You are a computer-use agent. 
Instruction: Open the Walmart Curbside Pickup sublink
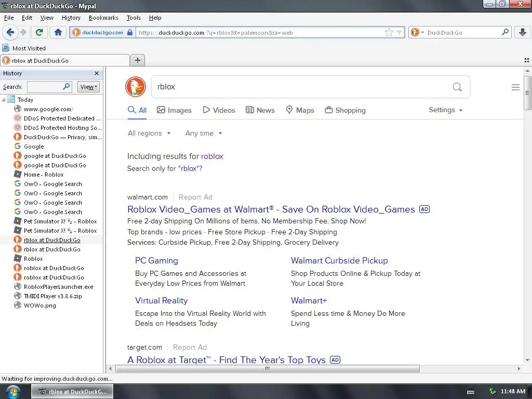(339, 261)
